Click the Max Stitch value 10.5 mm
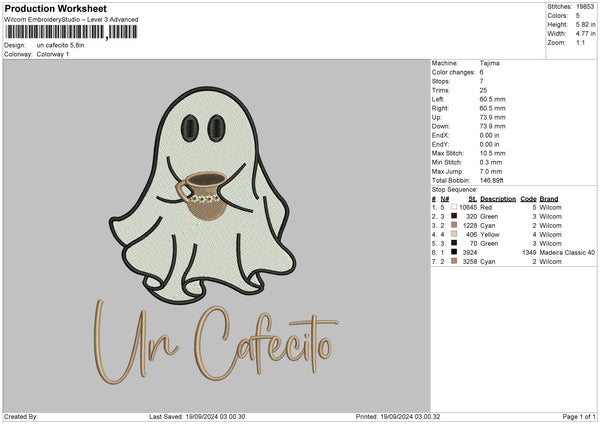 tap(492, 153)
